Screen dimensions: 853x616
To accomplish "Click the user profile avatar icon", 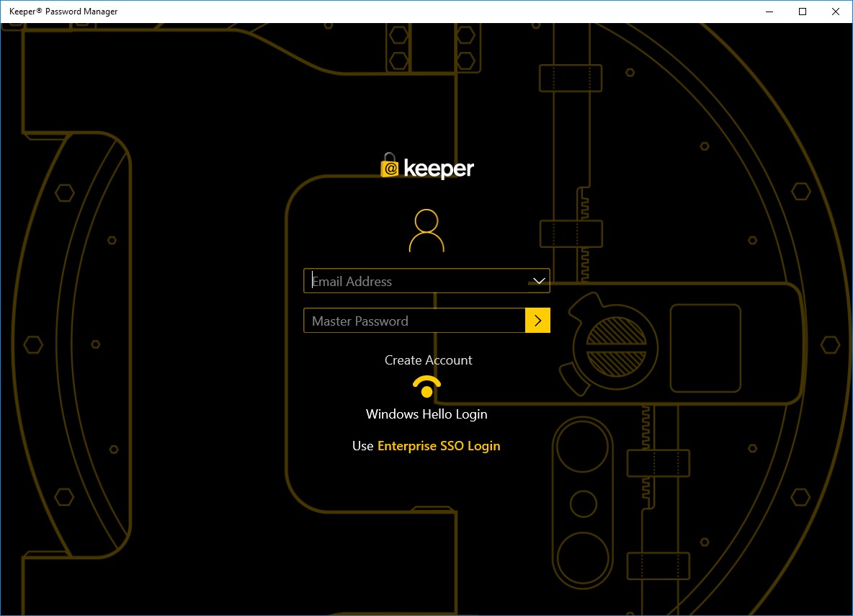I will click(426, 231).
